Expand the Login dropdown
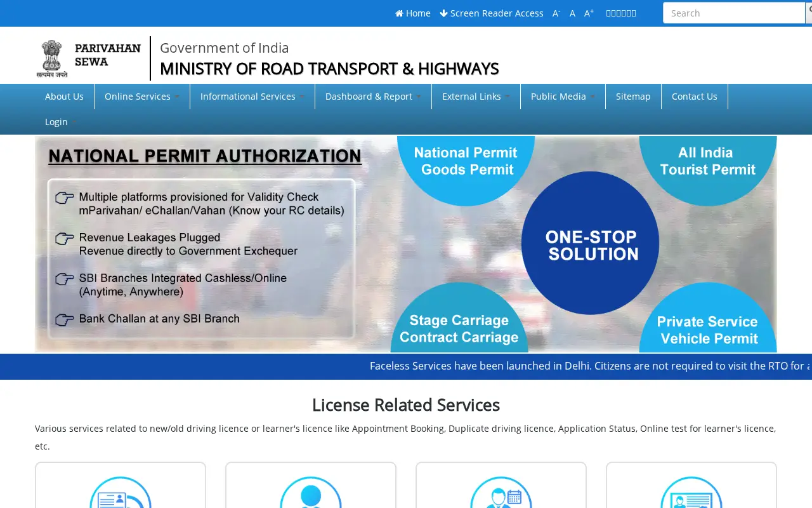 (x=61, y=122)
